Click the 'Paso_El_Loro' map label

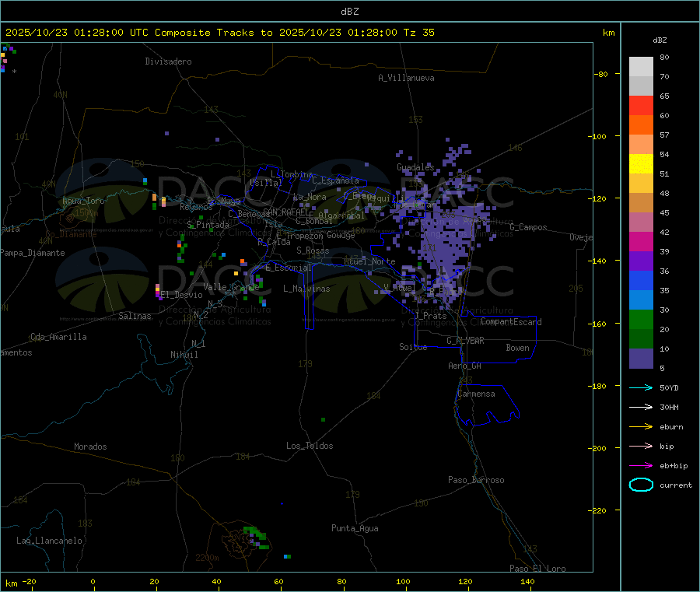coord(538,569)
